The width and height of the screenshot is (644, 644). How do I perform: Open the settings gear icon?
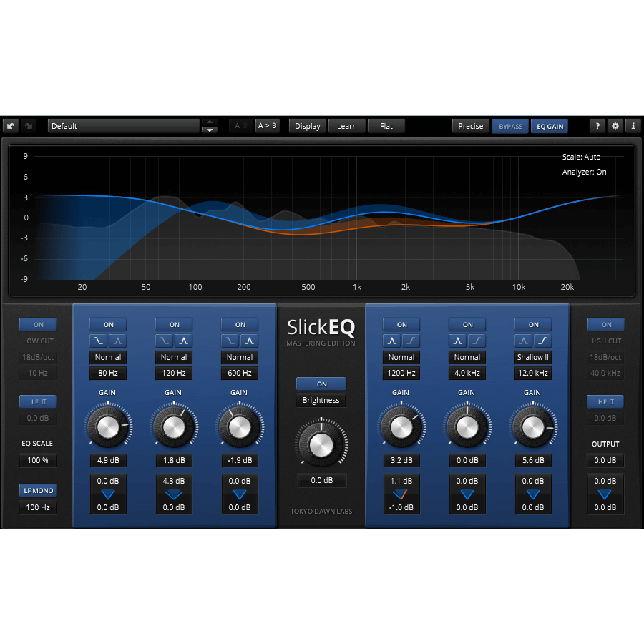click(615, 126)
